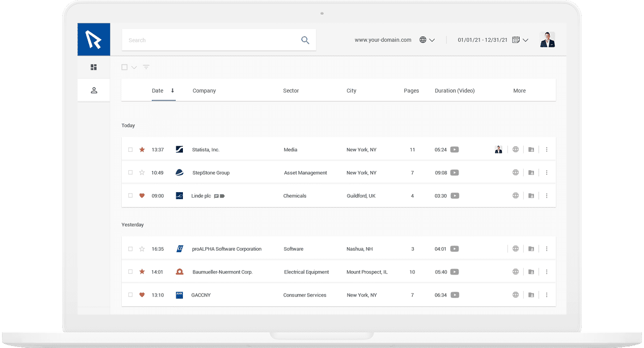
Task: Play video in StepStone Group row
Action: point(454,173)
